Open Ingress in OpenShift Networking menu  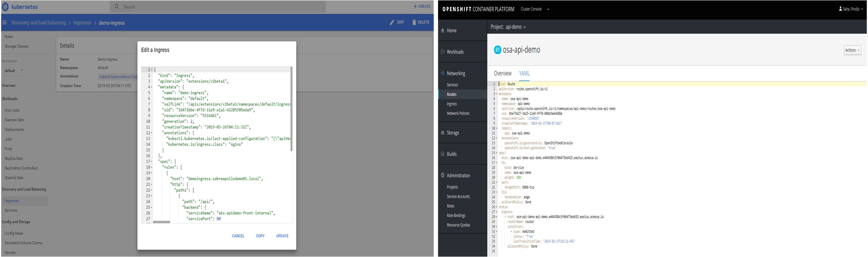pos(451,104)
